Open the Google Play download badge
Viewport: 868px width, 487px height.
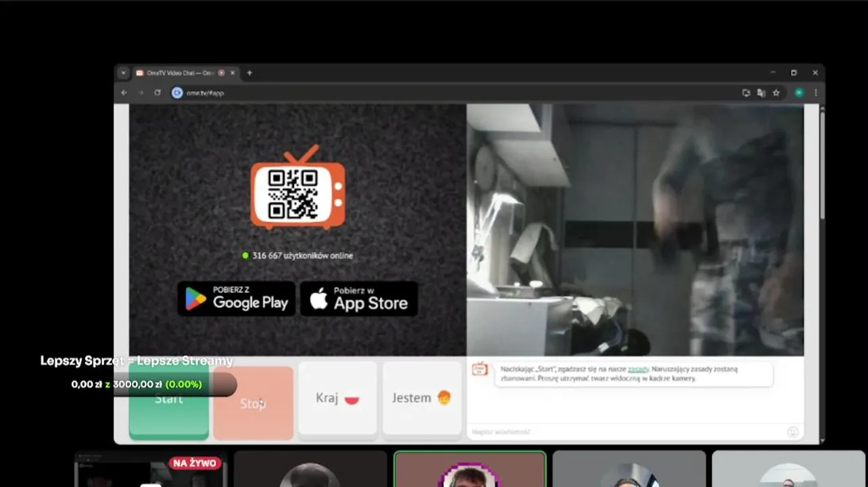point(237,298)
